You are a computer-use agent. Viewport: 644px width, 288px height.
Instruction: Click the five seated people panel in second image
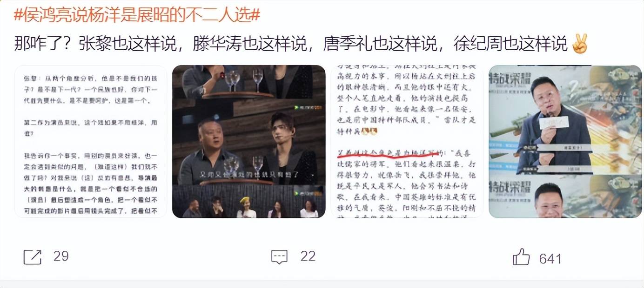tap(249, 202)
